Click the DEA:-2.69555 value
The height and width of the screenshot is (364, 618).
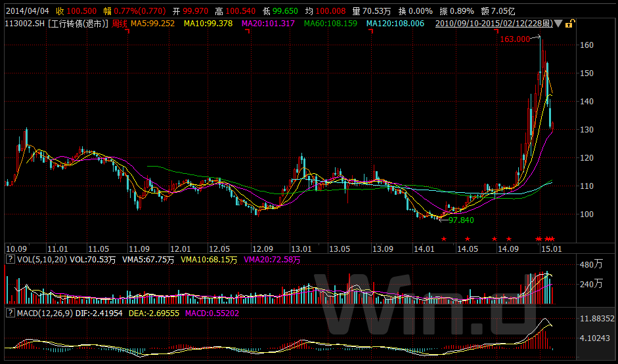(x=154, y=313)
